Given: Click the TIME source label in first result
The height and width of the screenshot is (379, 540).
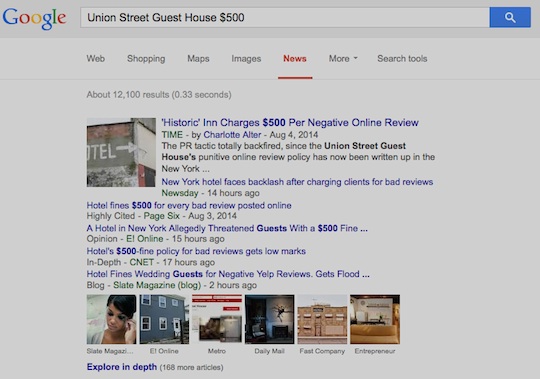Looking at the screenshot, I should [172, 135].
